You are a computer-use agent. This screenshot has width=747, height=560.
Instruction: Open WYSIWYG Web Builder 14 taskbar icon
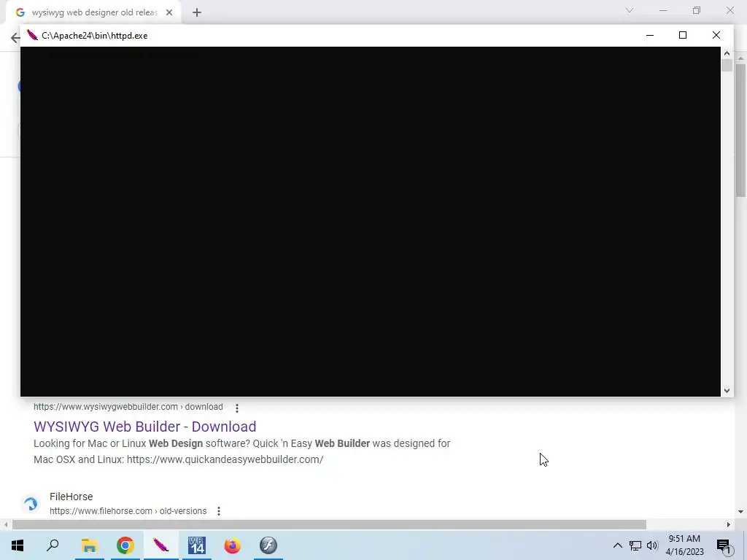coord(197,545)
